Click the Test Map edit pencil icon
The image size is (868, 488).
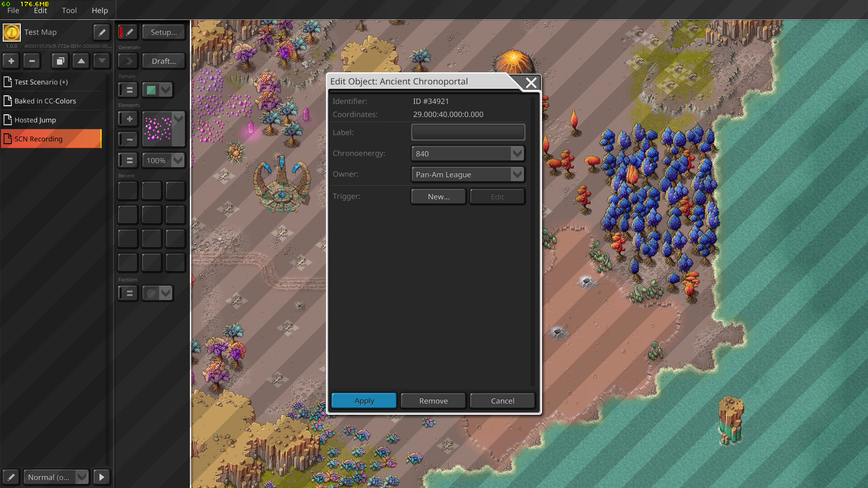point(102,32)
